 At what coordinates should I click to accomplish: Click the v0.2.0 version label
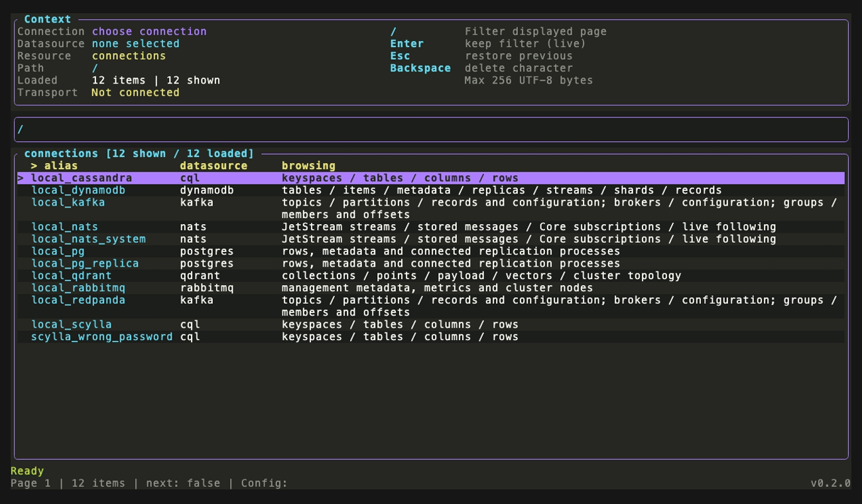[830, 483]
